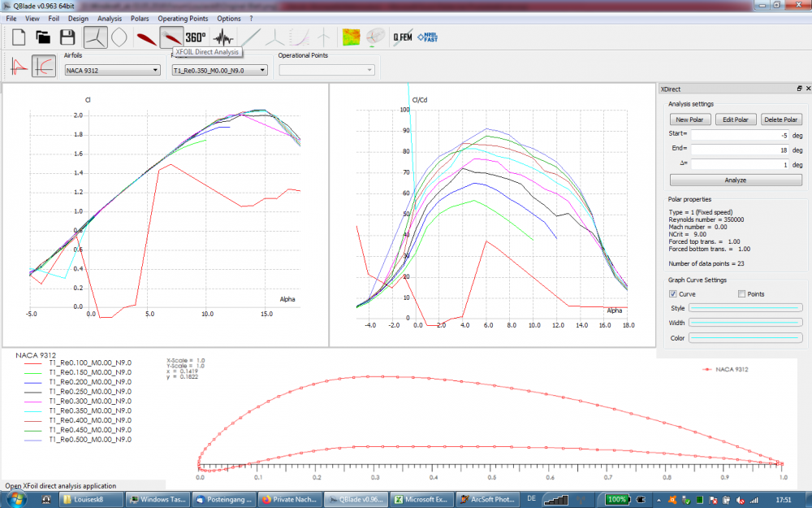The width and height of the screenshot is (812, 508).
Task: Open the 360° polar extrapolation tool
Action: [196, 37]
